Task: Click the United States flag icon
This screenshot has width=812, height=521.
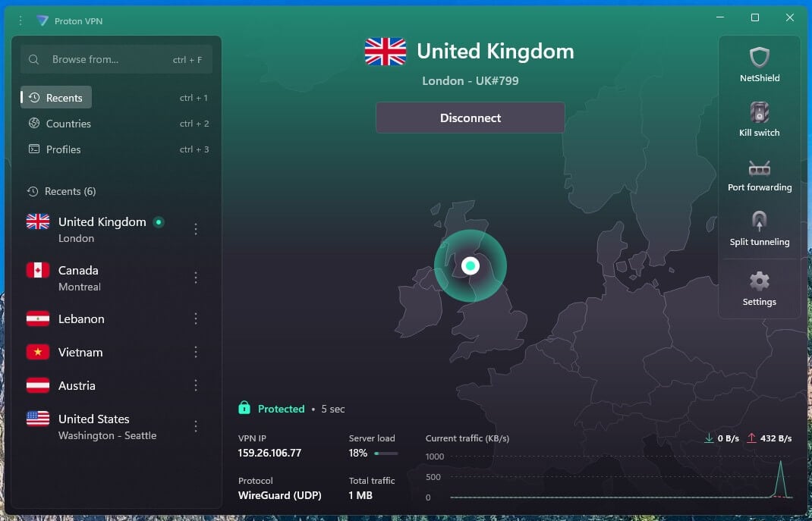Action: (38, 419)
